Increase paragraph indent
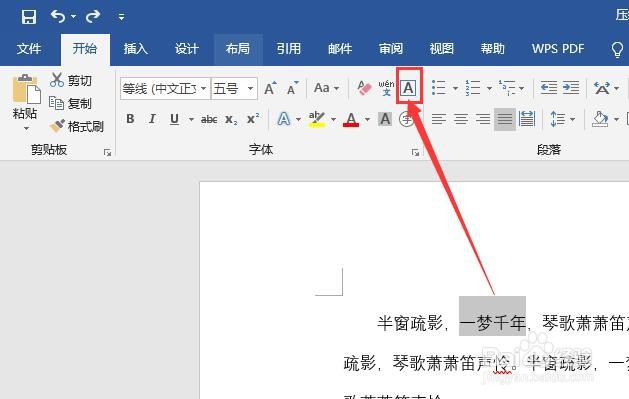 click(x=571, y=88)
